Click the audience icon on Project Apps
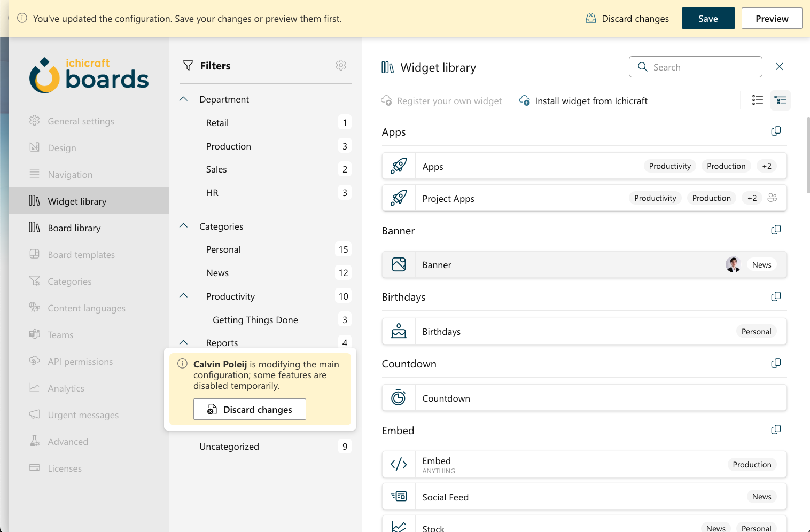Screen dimensions: 810x532 coord(772,198)
